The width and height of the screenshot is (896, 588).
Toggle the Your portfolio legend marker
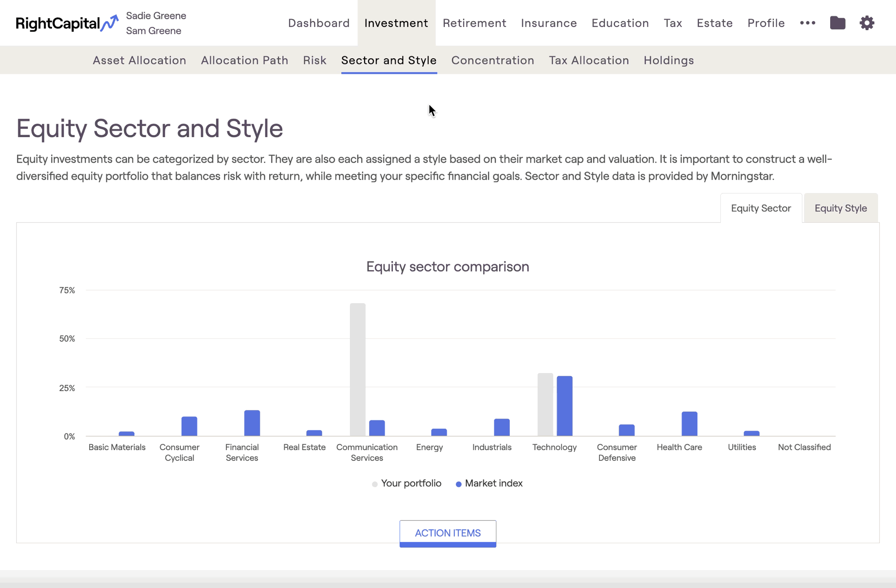pos(375,484)
